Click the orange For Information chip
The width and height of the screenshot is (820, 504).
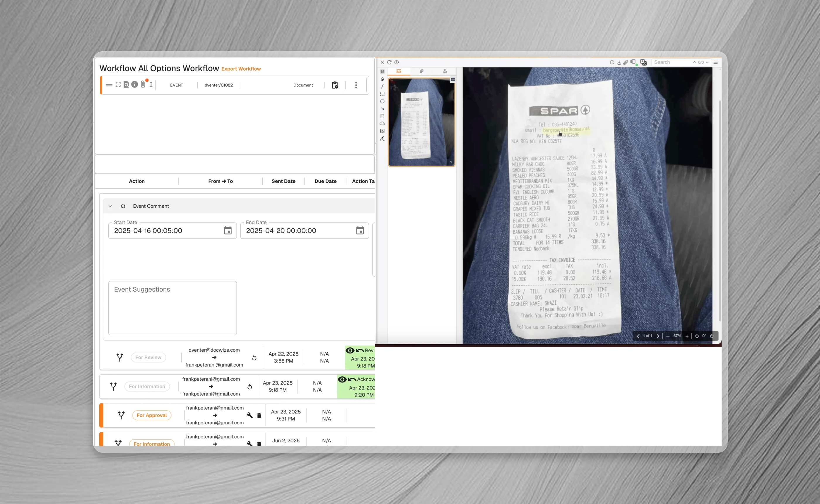[152, 443]
